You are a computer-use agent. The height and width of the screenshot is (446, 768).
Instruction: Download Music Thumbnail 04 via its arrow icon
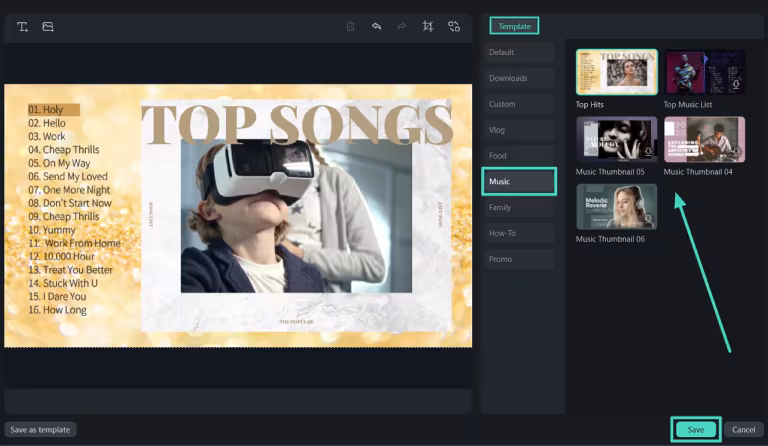pos(736,152)
